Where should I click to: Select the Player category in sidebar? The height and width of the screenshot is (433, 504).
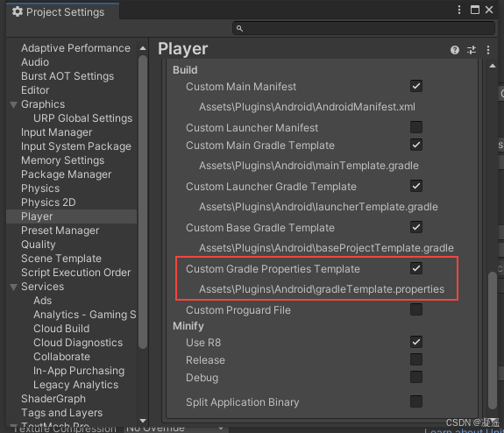click(x=71, y=216)
